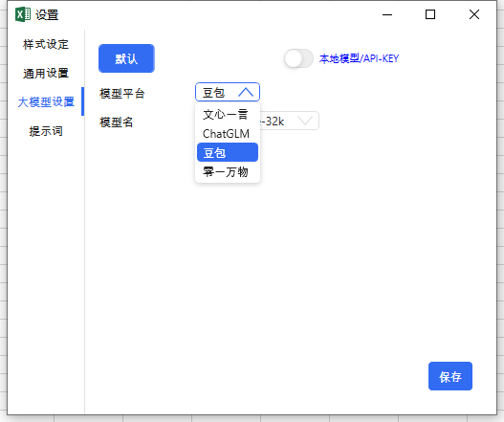The image size is (504, 422).
Task: Toggle the 本地模型/API-KEY switch
Action: click(298, 58)
